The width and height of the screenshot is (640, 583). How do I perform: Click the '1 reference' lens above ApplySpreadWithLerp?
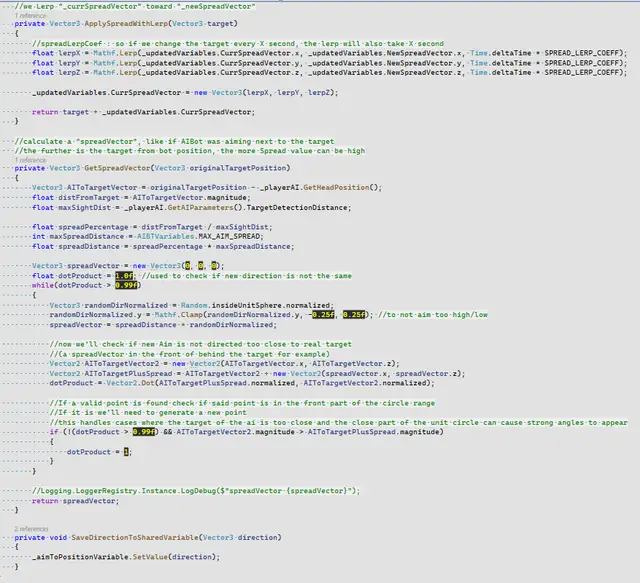31,16
